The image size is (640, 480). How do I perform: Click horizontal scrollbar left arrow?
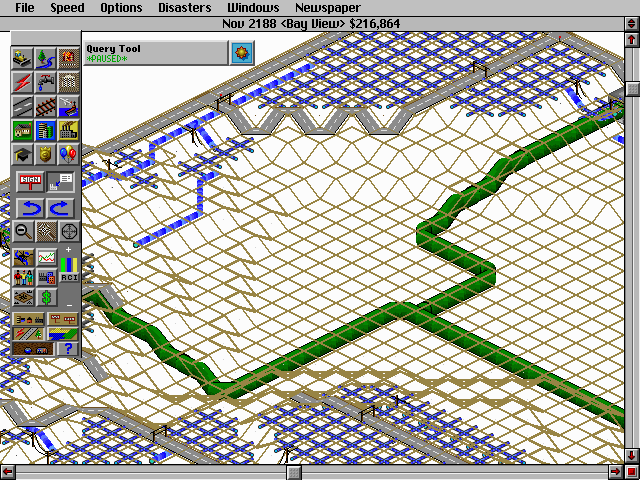click(x=7, y=472)
